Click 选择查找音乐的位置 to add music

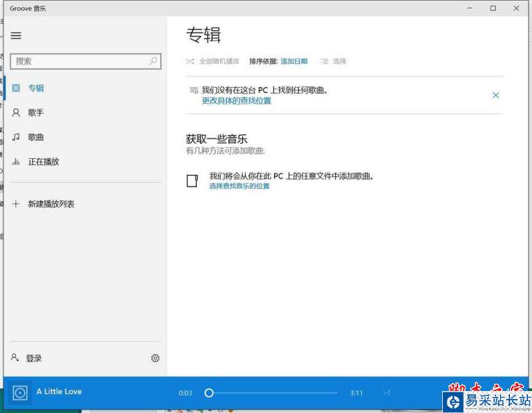click(239, 186)
